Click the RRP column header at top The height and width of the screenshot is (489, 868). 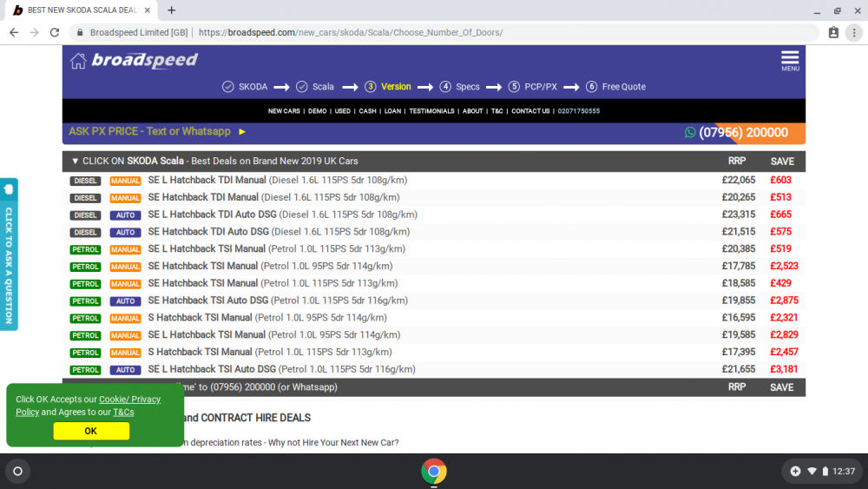pyautogui.click(x=736, y=162)
